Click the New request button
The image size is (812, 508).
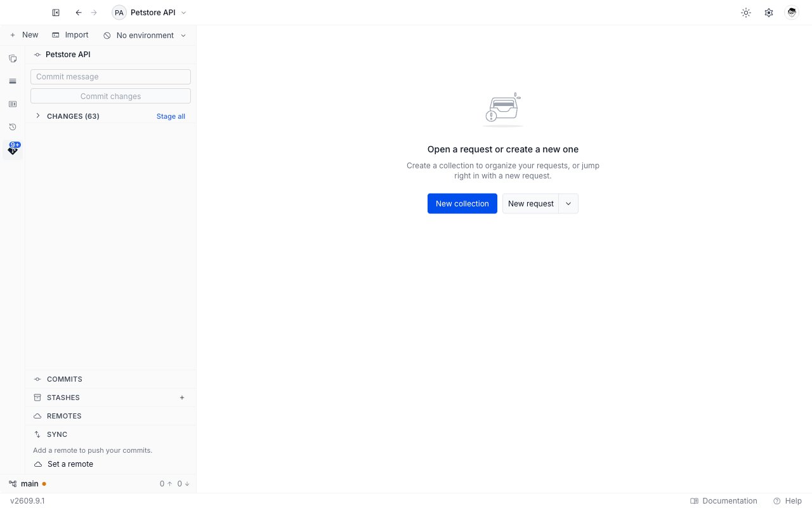click(530, 204)
